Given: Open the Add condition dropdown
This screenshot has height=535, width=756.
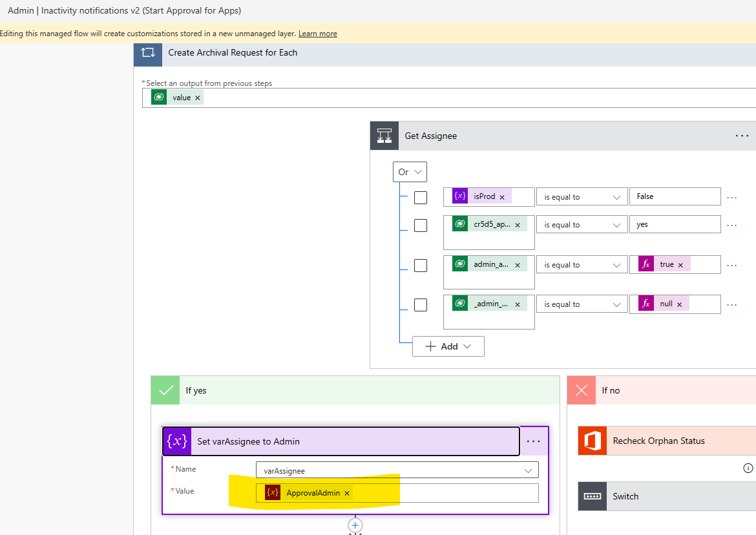Looking at the screenshot, I should [448, 346].
